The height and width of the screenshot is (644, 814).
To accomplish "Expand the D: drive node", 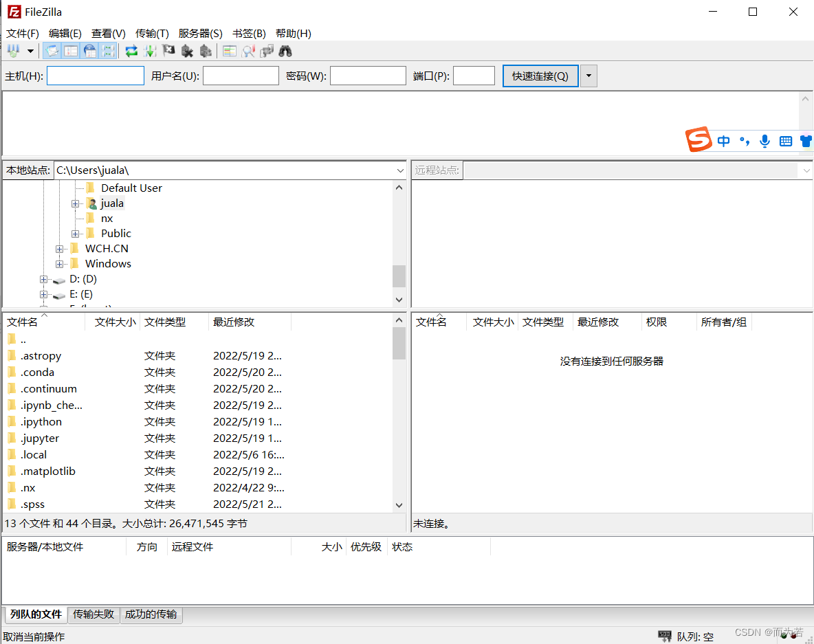I will tap(43, 279).
